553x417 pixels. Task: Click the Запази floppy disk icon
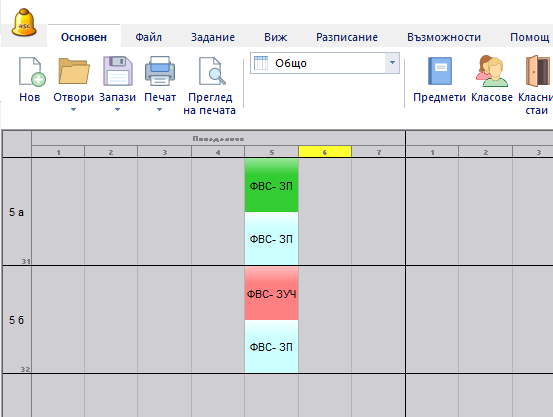coord(117,71)
